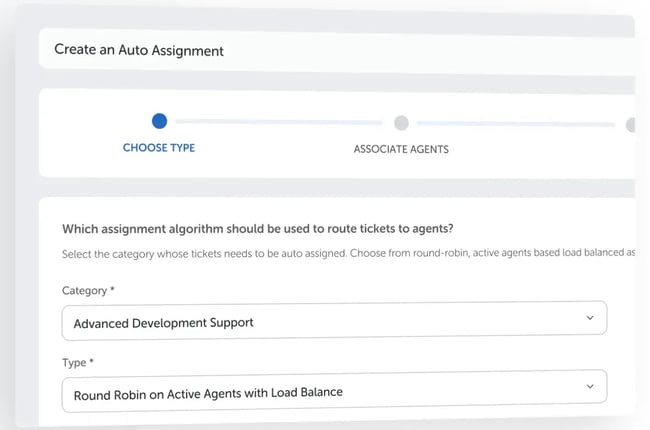The width and height of the screenshot is (650, 430).
Task: Click the Category * field label
Action: point(88,290)
